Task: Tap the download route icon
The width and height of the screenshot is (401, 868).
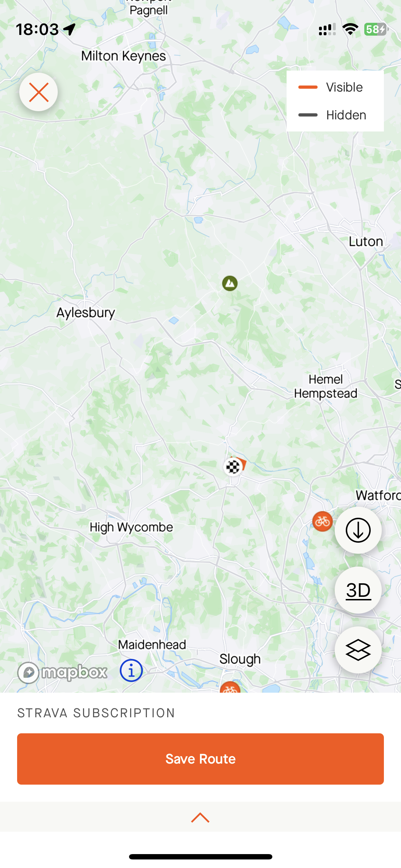Action: click(358, 530)
